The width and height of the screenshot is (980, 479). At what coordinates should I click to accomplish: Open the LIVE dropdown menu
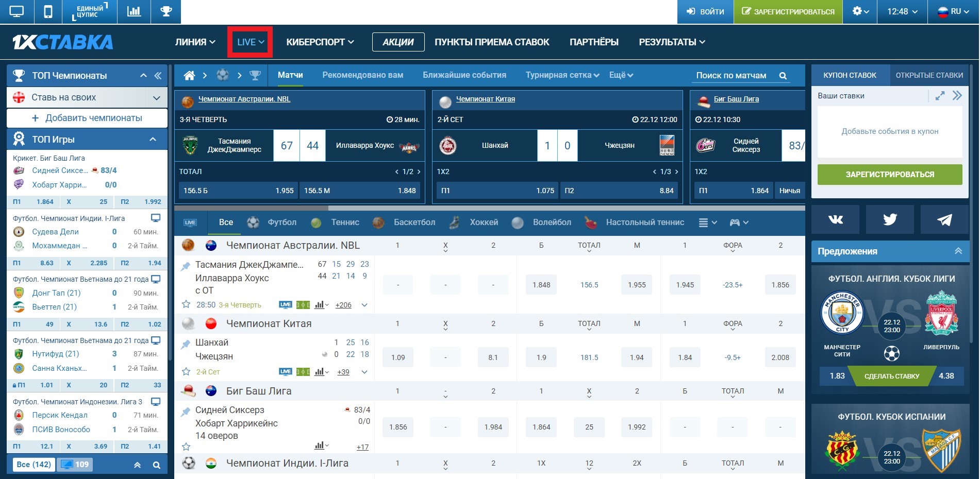pyautogui.click(x=251, y=42)
